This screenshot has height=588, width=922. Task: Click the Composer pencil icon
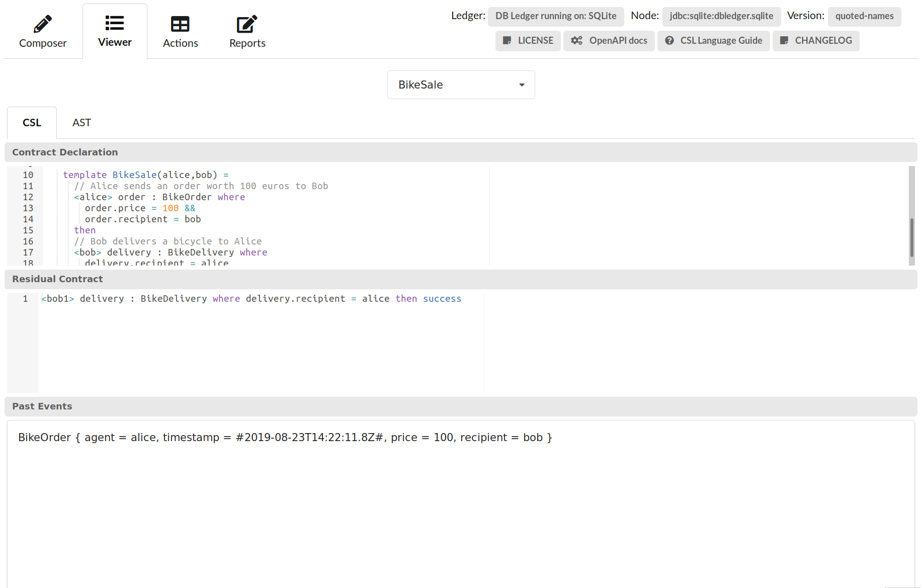(43, 24)
